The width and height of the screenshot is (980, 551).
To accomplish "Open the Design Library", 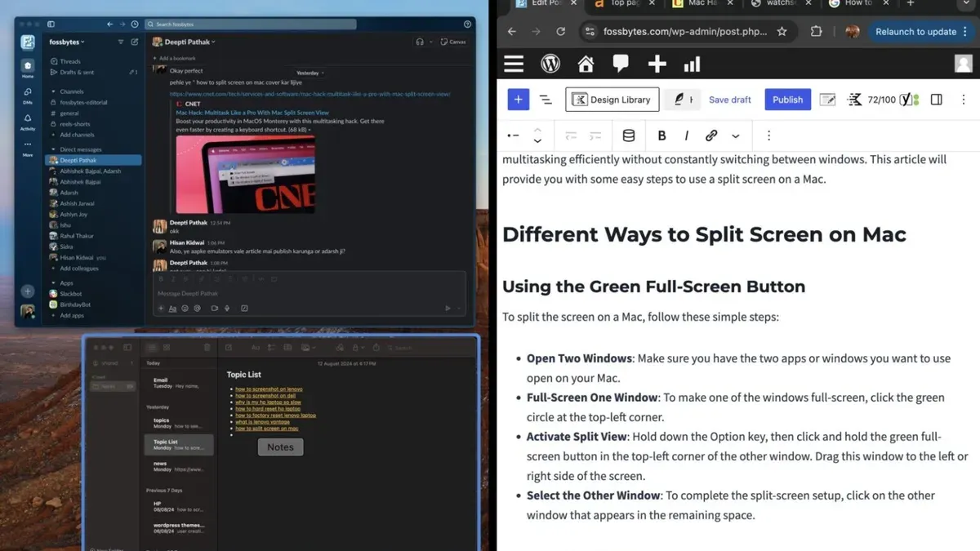I will (612, 100).
